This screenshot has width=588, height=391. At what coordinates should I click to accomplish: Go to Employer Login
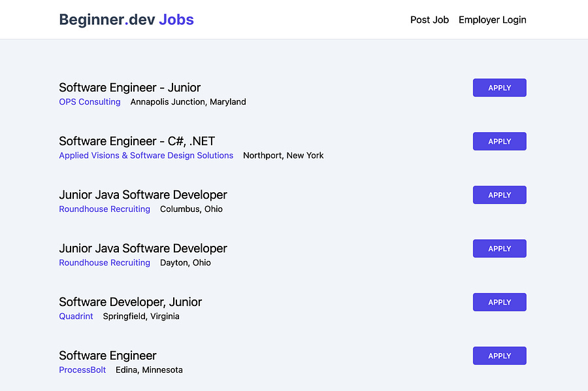pyautogui.click(x=493, y=20)
